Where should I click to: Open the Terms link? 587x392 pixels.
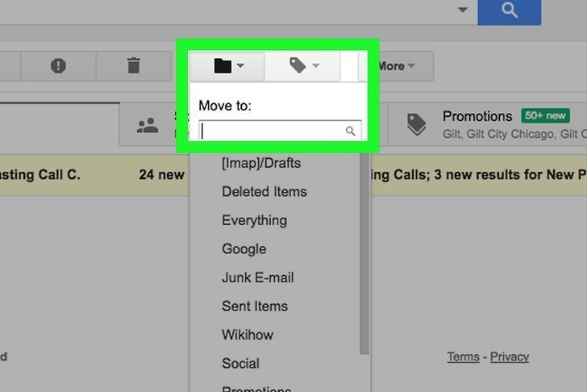click(x=463, y=357)
